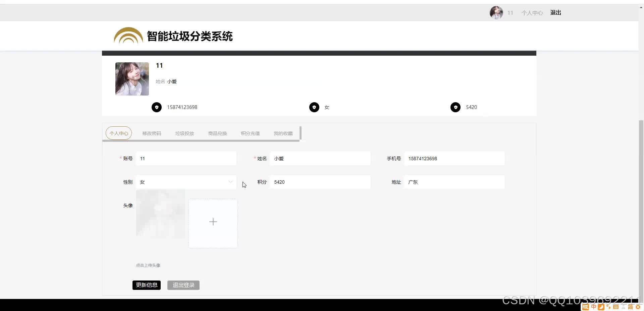Click the shield icon beside phone number
644x311 pixels.
[156, 107]
